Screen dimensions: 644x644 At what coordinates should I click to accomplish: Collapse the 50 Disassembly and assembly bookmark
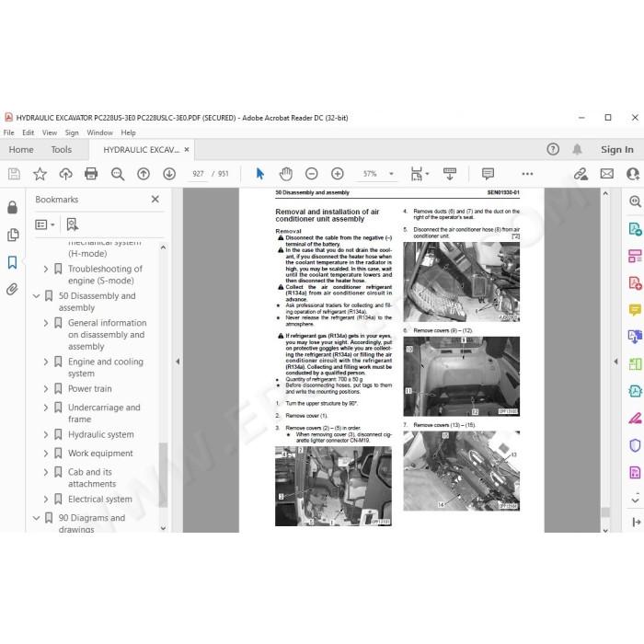(x=36, y=295)
